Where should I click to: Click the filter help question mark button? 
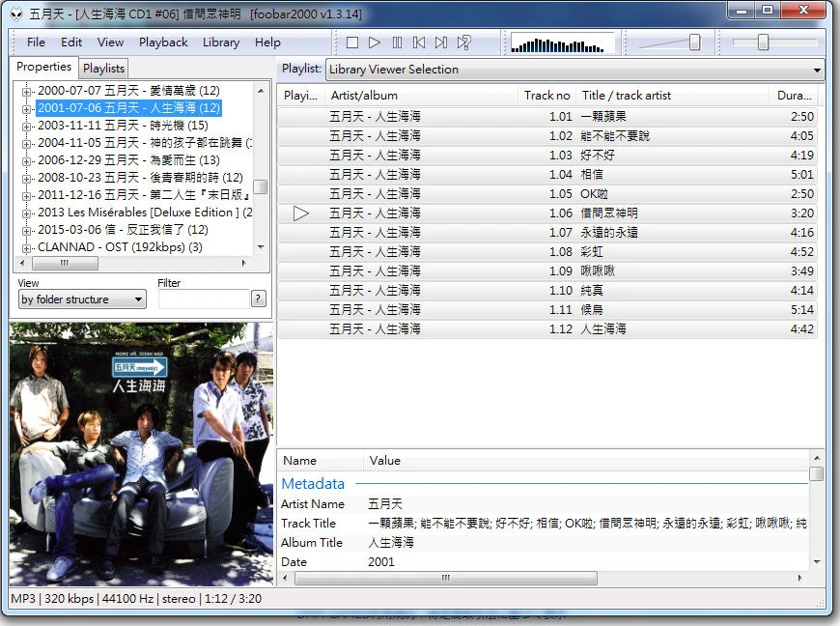click(x=258, y=299)
